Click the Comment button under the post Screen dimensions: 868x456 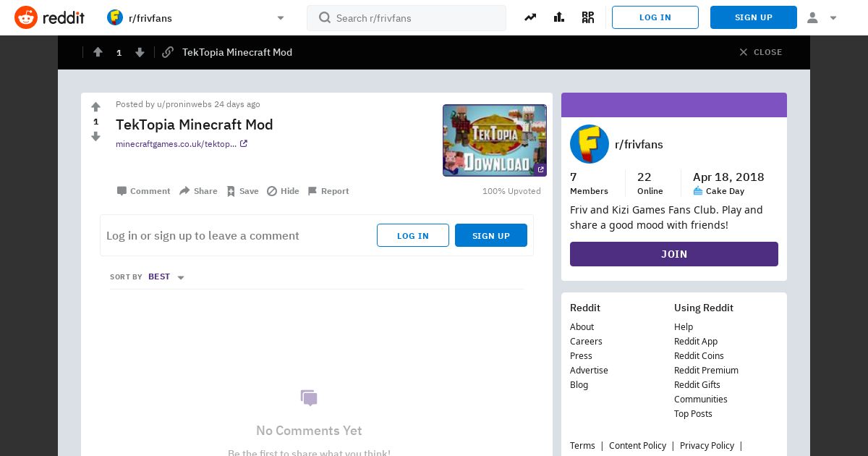point(143,191)
